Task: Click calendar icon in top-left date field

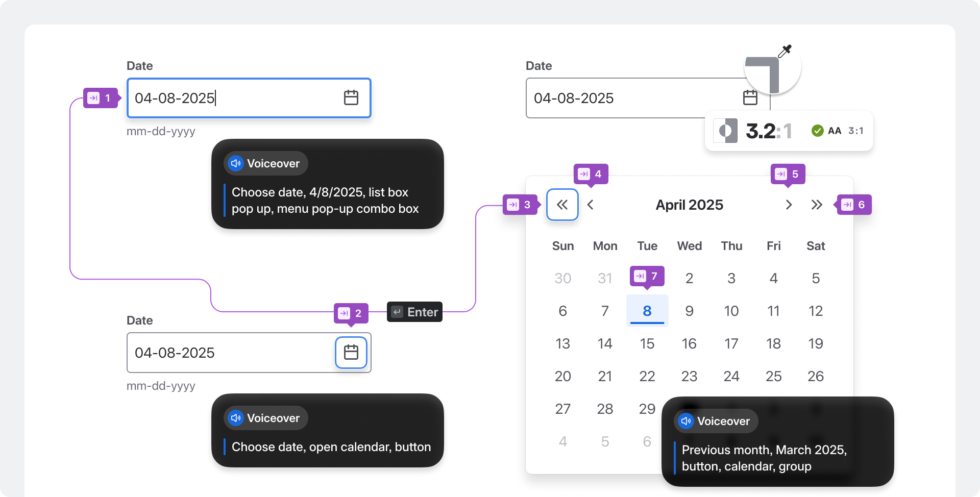Action: pos(351,98)
